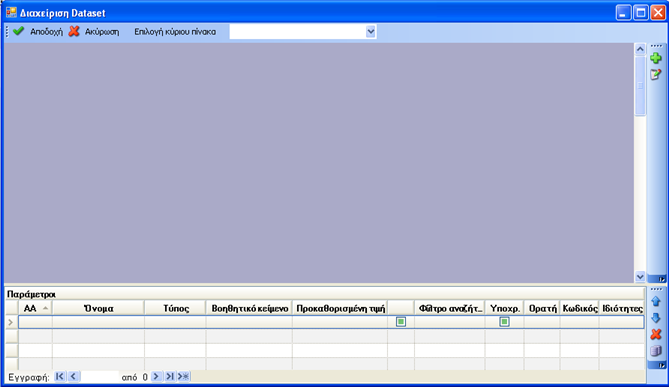The height and width of the screenshot is (387, 669).
Task: Click the vertical scrollbar down arrow
Action: [x=640, y=276]
